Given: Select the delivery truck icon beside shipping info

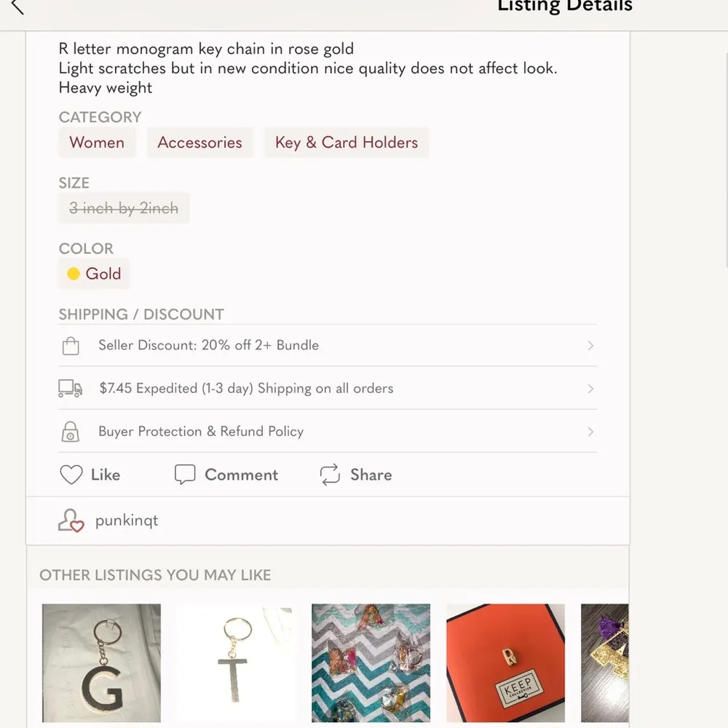Looking at the screenshot, I should 71,388.
